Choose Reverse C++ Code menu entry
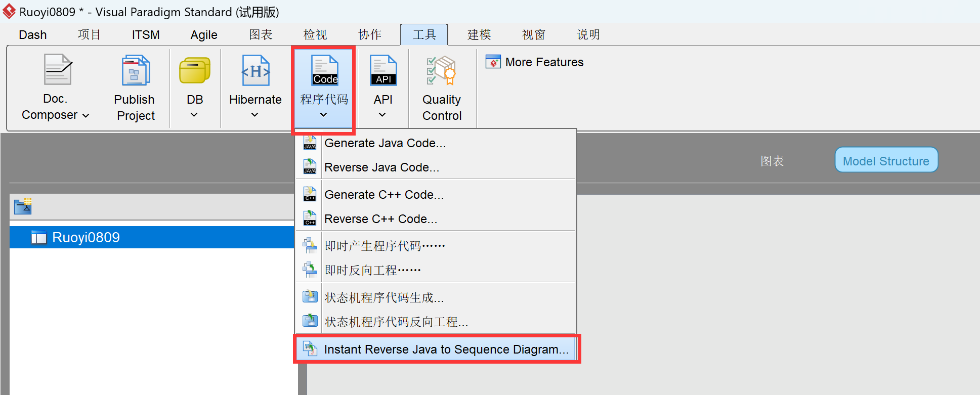980x395 pixels. (436, 219)
